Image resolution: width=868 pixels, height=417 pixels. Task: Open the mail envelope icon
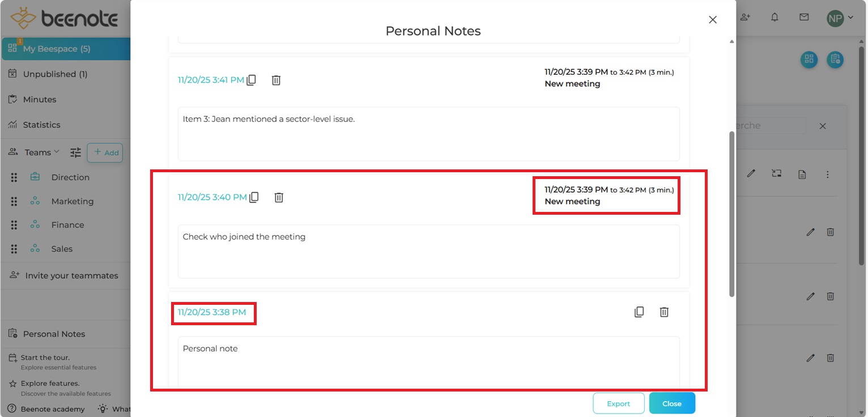(804, 18)
